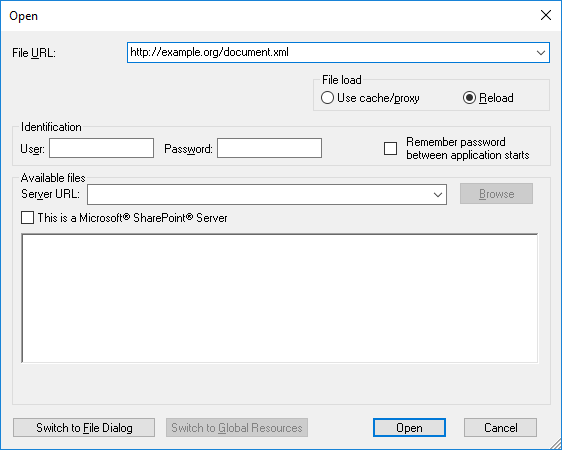Focus the User input field
Image resolution: width=562 pixels, height=450 pixels.
pyautogui.click(x=101, y=148)
